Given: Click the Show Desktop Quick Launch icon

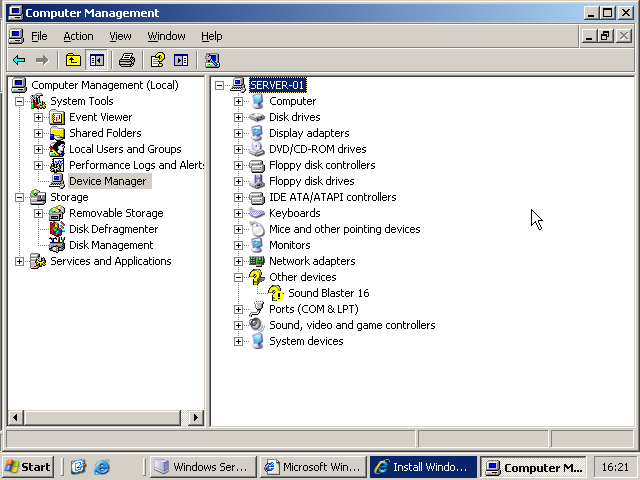Looking at the screenshot, I should click(x=78, y=467).
